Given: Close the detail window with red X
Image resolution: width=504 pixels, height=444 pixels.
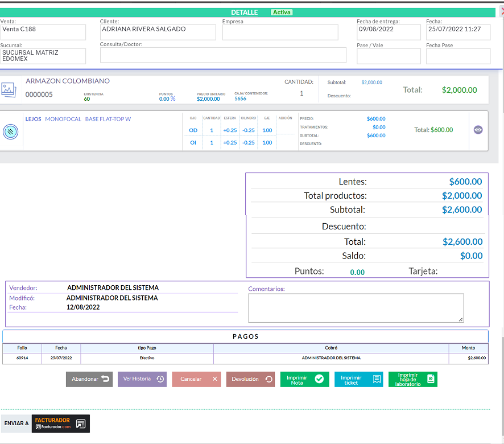Looking at the screenshot, I should (x=502, y=12).
